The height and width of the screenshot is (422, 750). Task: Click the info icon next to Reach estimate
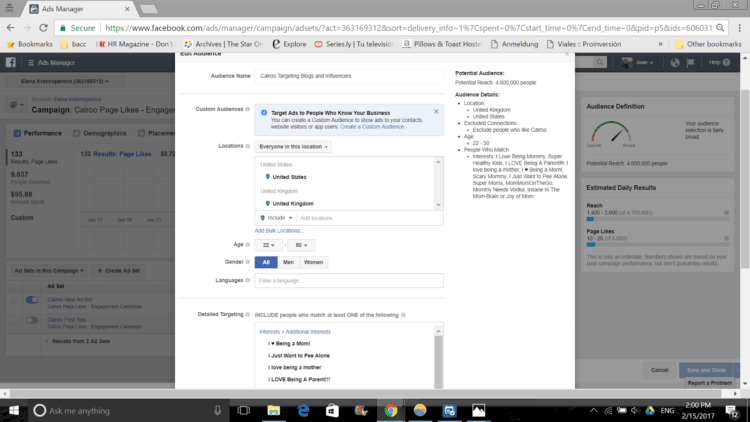pyautogui.click(x=726, y=213)
